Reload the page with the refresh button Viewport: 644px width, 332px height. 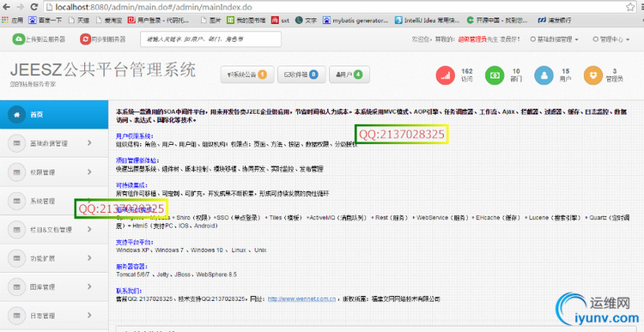click(x=34, y=7)
